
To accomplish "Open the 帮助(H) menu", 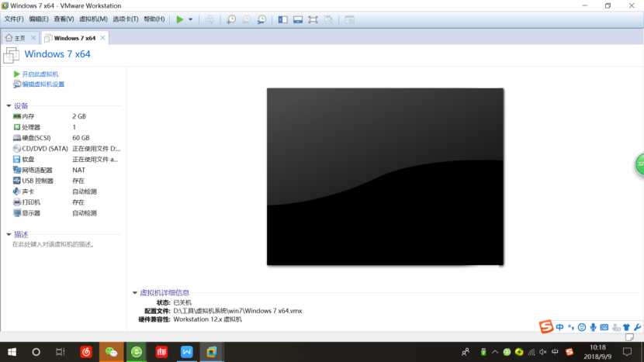I will [x=154, y=19].
